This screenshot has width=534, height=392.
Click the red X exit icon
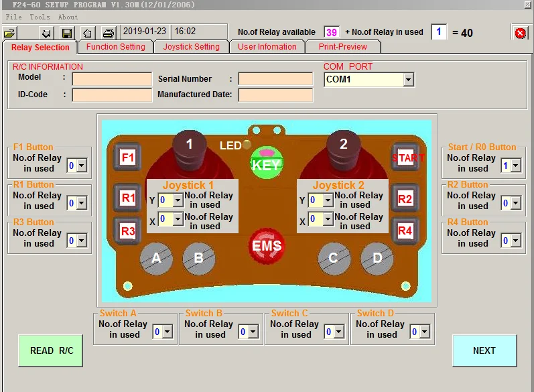coord(520,33)
